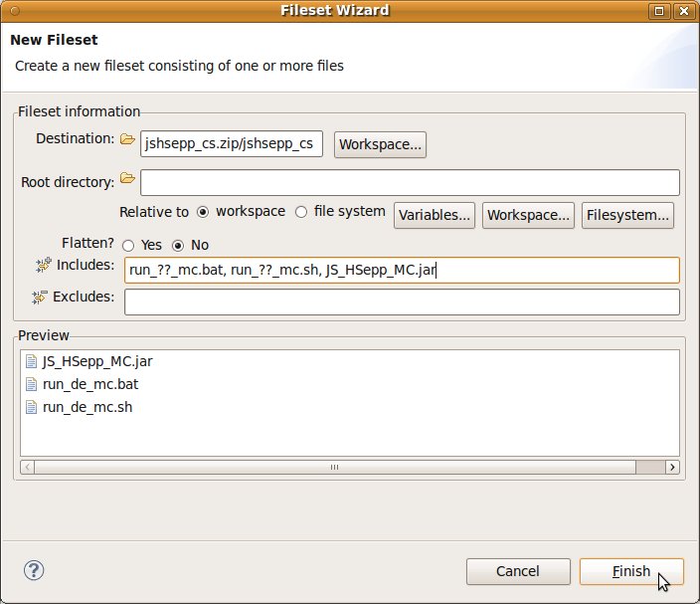Click the run_de_mc.sh file icon

[31, 407]
